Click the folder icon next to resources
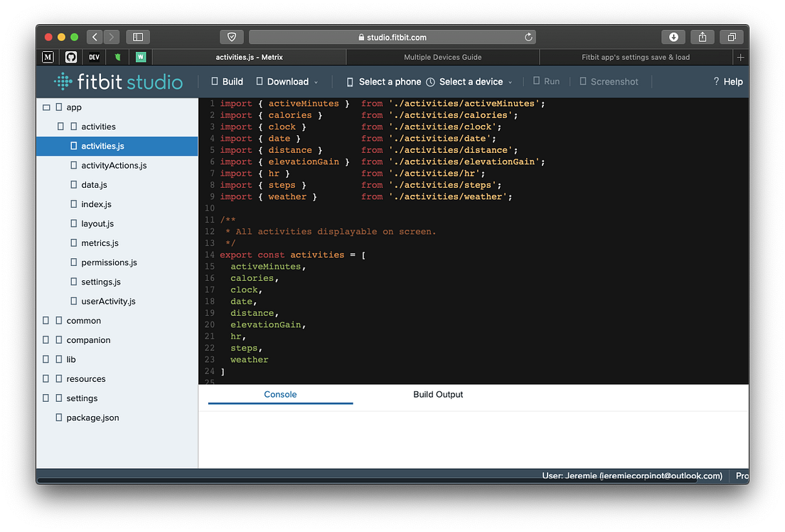The image size is (785, 532). (59, 378)
